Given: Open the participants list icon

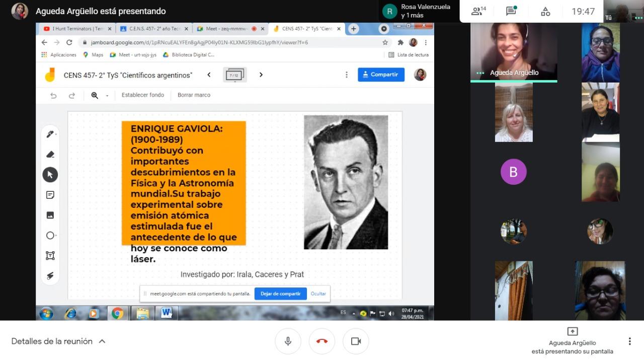Looking at the screenshot, I should [478, 11].
